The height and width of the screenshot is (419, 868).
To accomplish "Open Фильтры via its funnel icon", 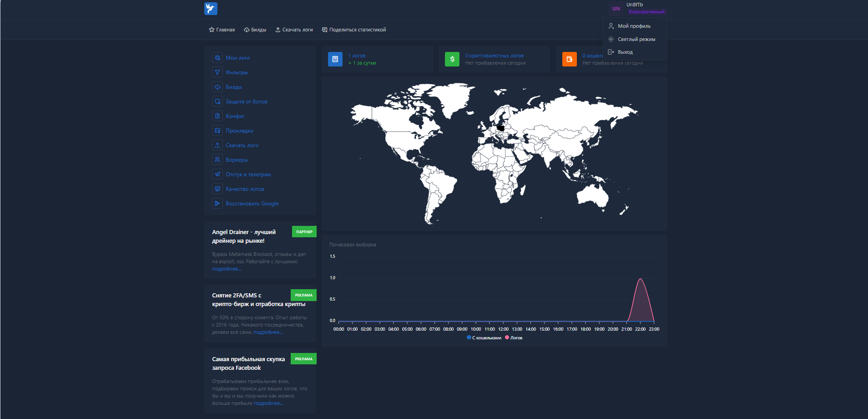I will (217, 72).
